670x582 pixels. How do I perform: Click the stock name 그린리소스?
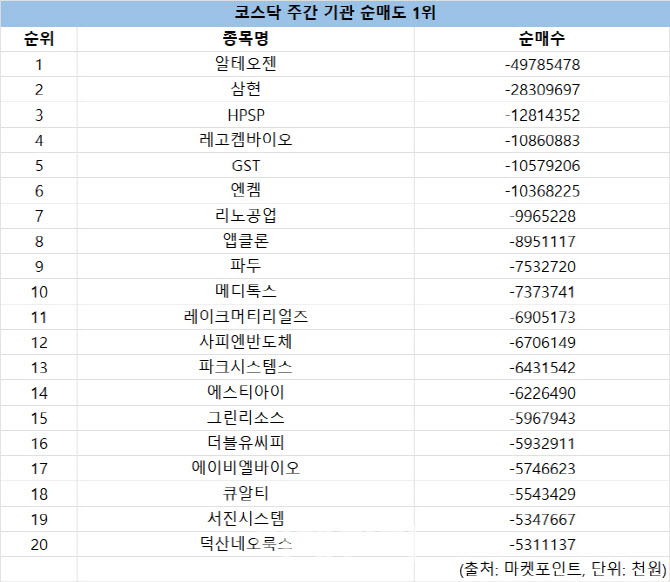246,417
